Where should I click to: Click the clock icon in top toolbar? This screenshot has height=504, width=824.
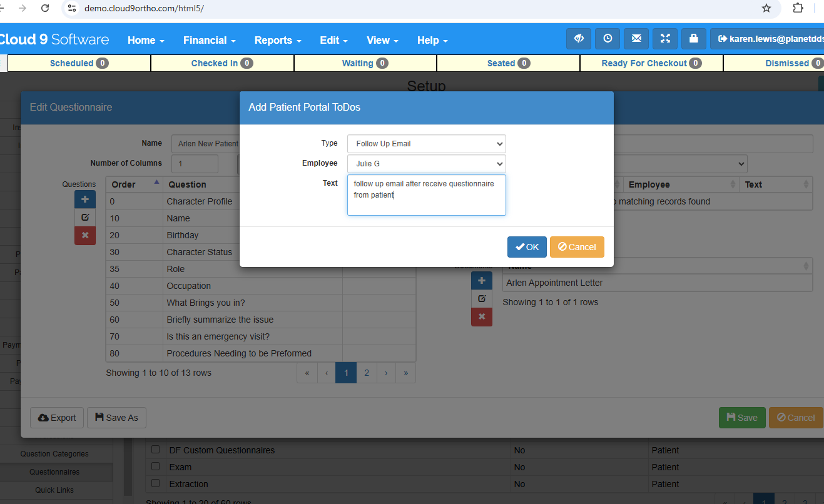(608, 39)
